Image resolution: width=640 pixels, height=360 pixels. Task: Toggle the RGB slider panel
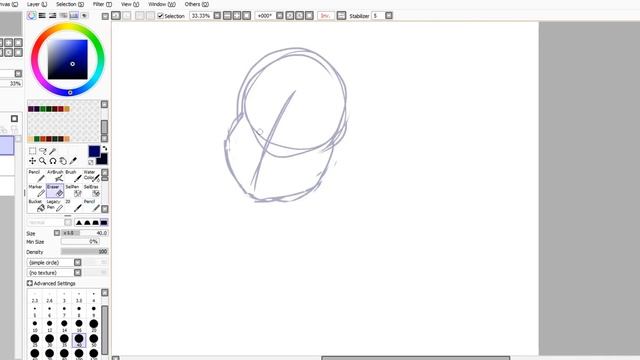point(42,16)
